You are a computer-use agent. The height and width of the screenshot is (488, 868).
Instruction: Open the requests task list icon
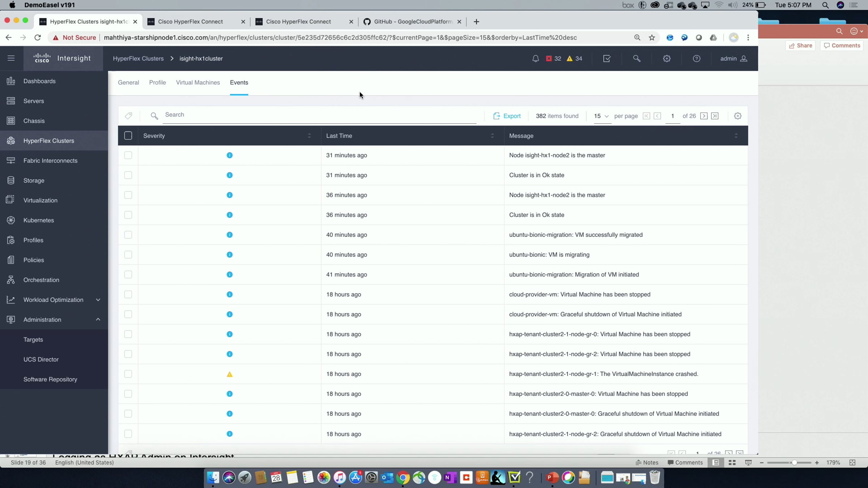tap(607, 59)
